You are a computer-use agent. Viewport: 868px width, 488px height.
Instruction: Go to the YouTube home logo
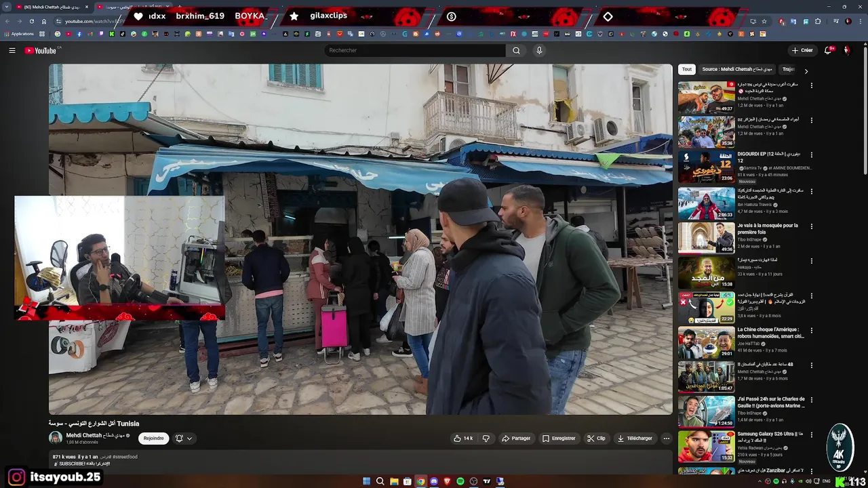tap(42, 50)
